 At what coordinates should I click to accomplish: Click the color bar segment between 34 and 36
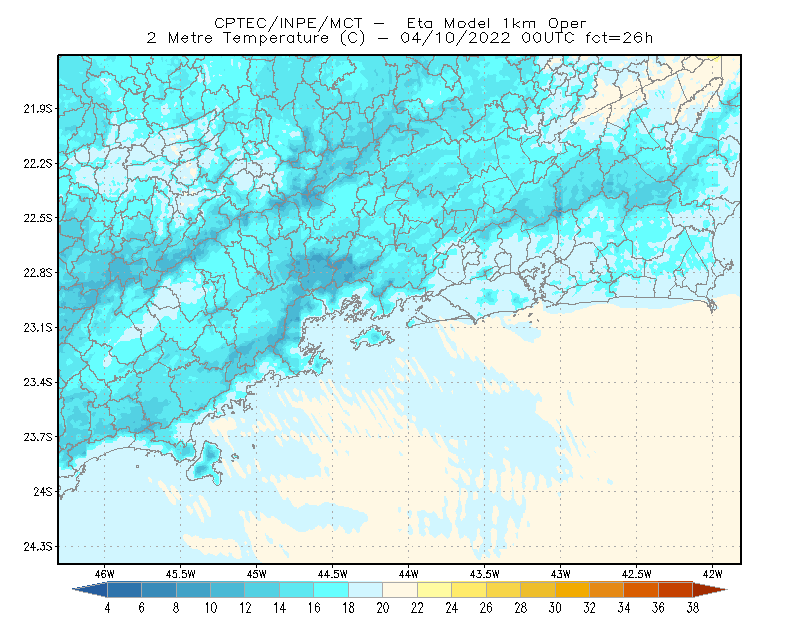tap(641, 590)
